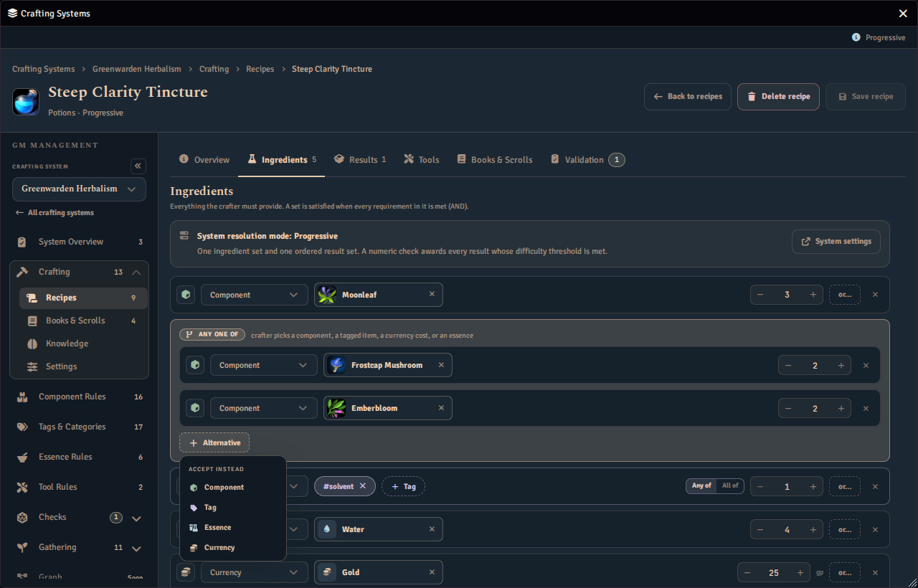Collapse the Crafting sidebar section
The height and width of the screenshot is (588, 918).
[136, 272]
